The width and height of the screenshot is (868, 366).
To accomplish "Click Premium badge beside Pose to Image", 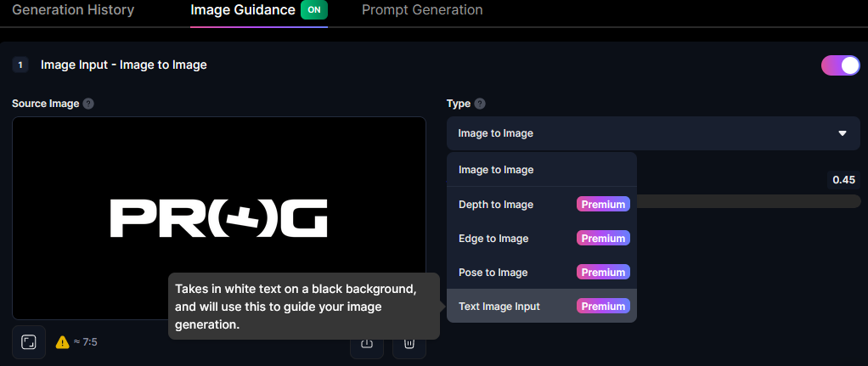I will (603, 273).
